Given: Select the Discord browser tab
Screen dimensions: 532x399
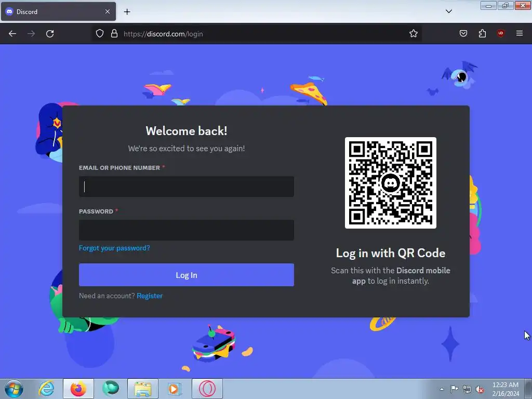Looking at the screenshot, I should point(58,11).
